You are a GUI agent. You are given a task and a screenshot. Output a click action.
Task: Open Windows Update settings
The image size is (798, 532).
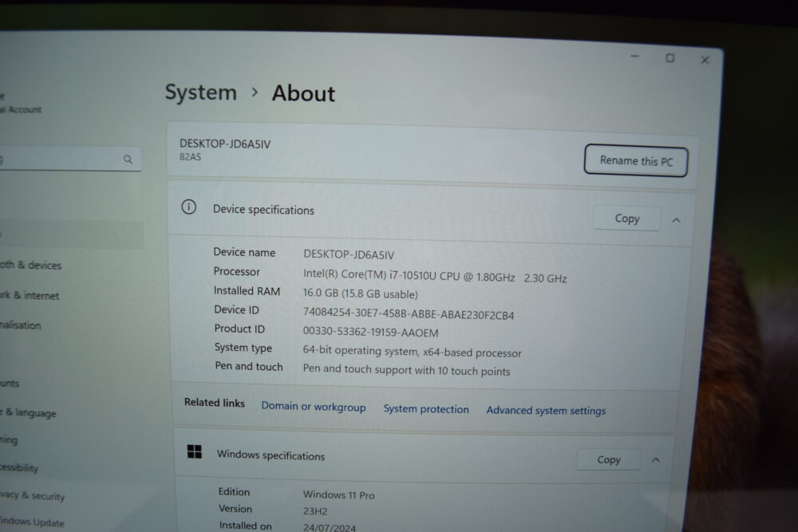32,522
